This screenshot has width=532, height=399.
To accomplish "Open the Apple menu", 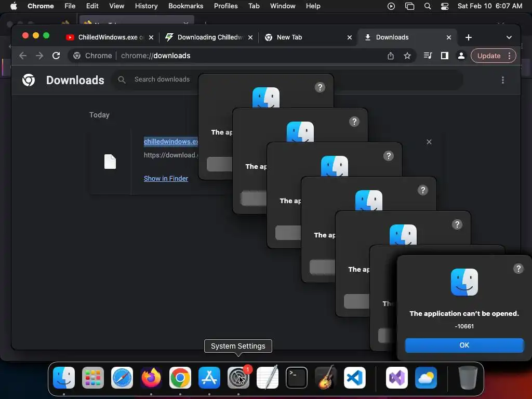I will click(14, 6).
